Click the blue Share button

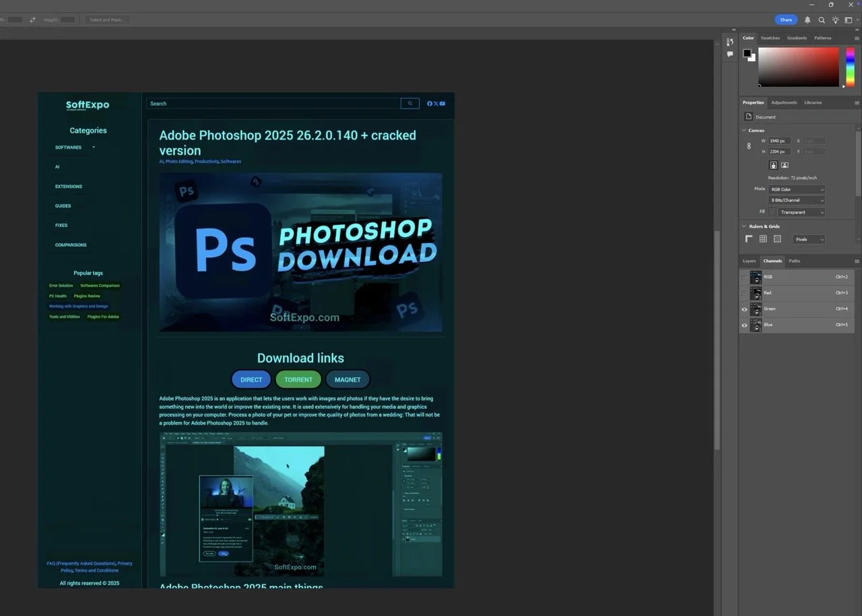[785, 20]
